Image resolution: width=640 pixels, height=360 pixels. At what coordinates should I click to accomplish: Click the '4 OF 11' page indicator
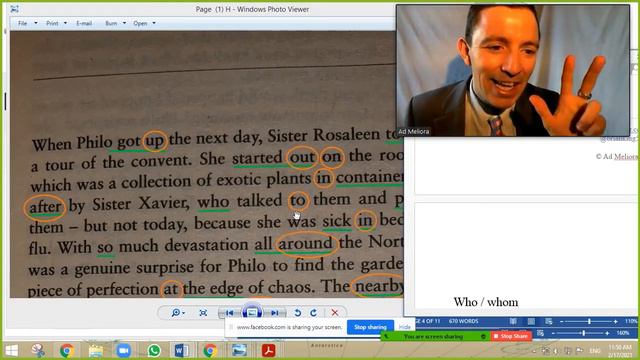pyautogui.click(x=429, y=321)
